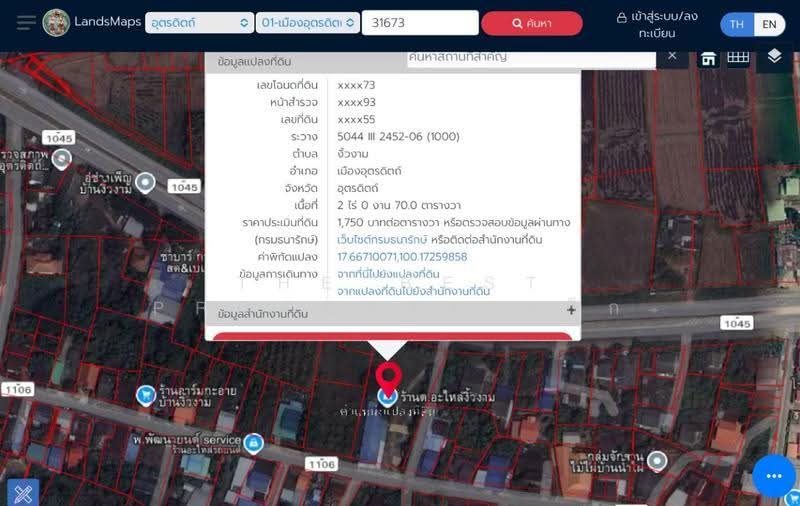The image size is (800, 506).
Task: Switch language to TH
Action: (737, 24)
